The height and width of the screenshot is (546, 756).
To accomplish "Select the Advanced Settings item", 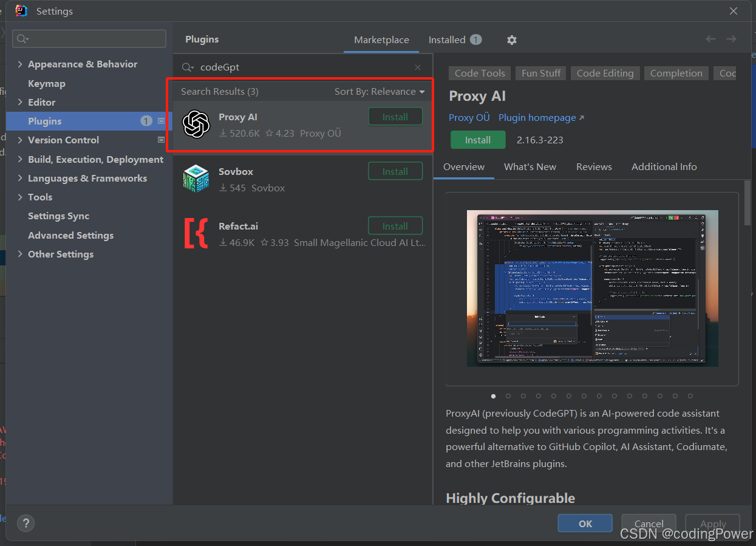I will pyautogui.click(x=70, y=235).
